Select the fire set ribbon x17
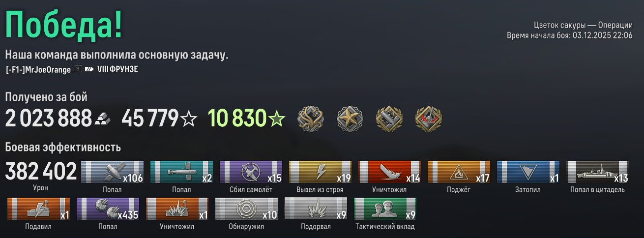Viewport: 644px width, 238px height. pyautogui.click(x=459, y=172)
